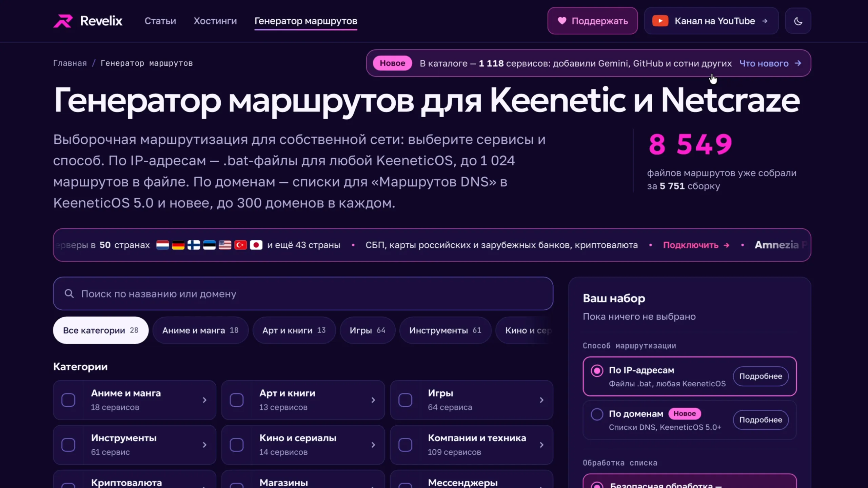Expand Инструменты category chevron
The width and height of the screenshot is (868, 488).
(204, 445)
